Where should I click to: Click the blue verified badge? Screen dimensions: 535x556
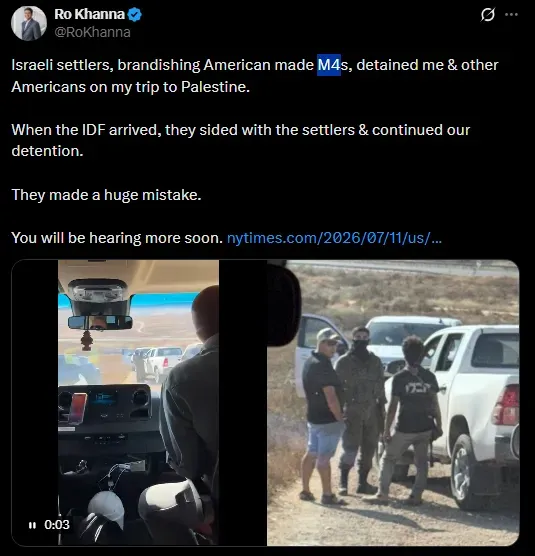tap(135, 15)
